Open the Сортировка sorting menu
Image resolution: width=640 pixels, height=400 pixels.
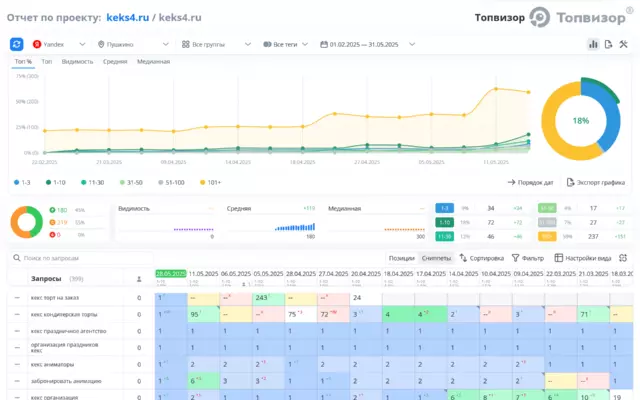click(x=482, y=258)
